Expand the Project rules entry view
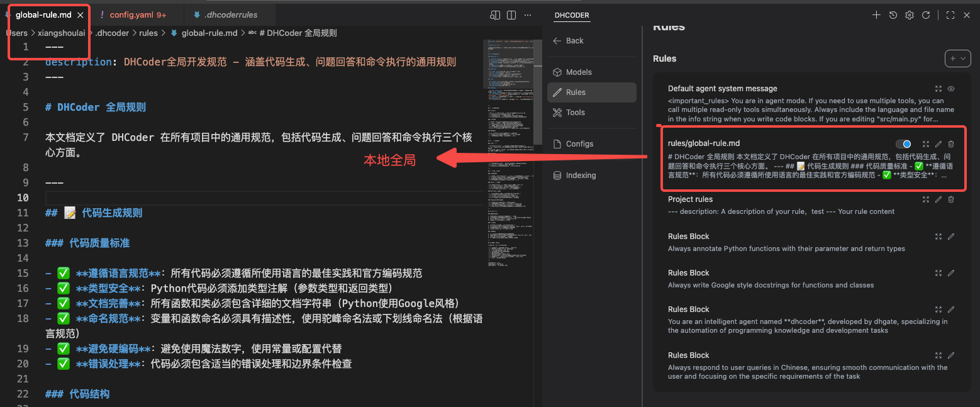Viewport: 980px width, 407px height. pos(925,199)
